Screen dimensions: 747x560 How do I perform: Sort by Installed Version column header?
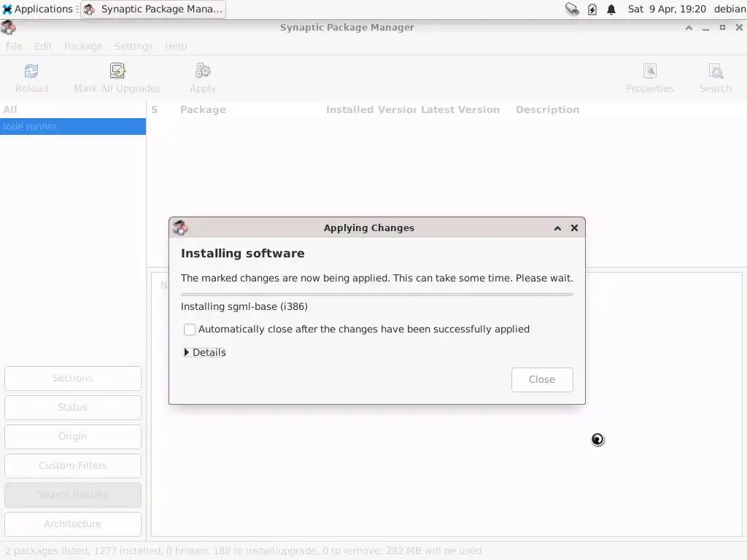(x=371, y=109)
